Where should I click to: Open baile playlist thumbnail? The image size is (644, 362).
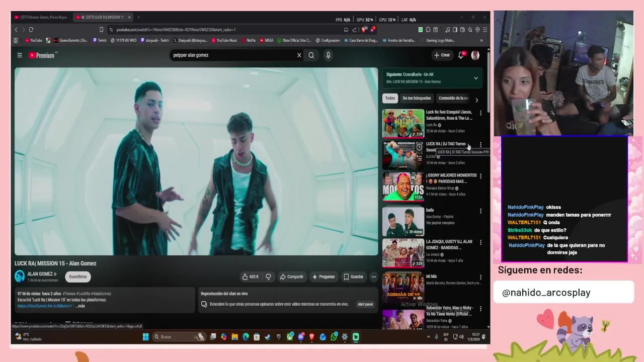point(403,221)
